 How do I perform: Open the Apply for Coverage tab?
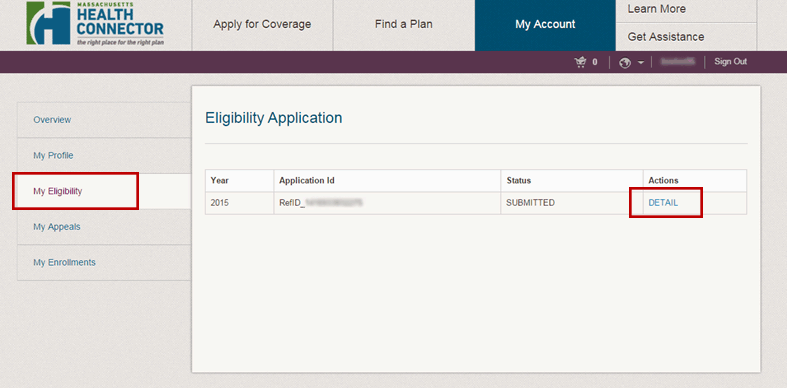262,25
